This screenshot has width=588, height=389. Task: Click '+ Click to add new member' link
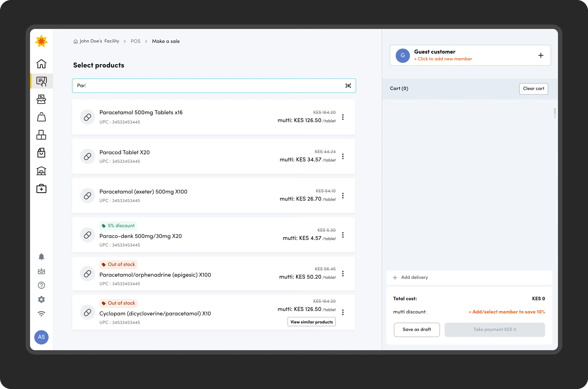coord(443,59)
